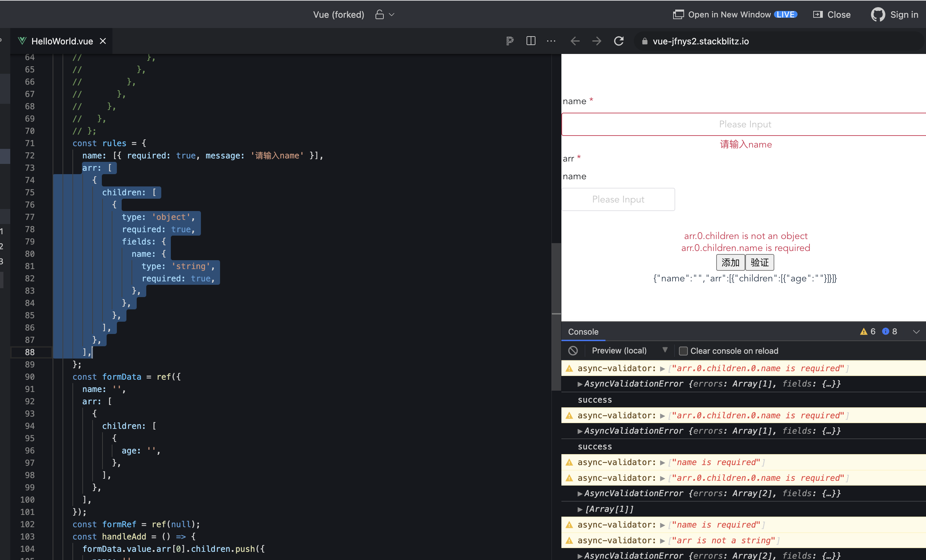Click the Vue (forked) project title

(x=339, y=15)
